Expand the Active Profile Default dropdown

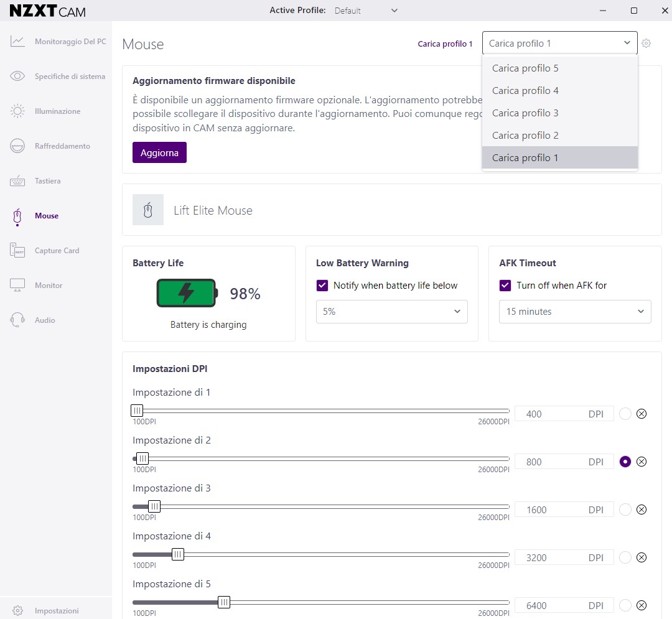(x=366, y=11)
